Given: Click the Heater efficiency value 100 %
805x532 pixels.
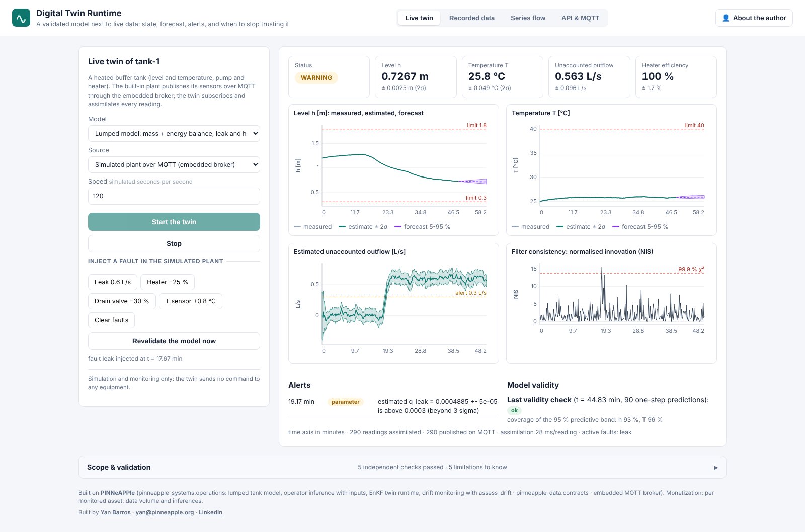Looking at the screenshot, I should point(658,76).
